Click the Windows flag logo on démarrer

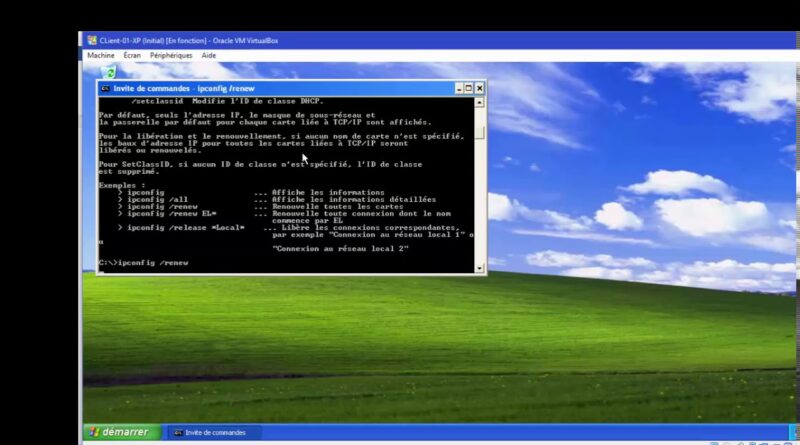(x=94, y=432)
